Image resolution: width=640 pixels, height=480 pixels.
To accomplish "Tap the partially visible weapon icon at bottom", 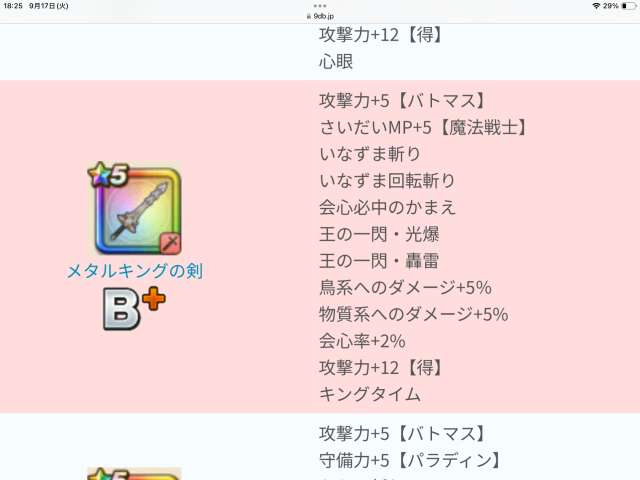I will pyautogui.click(x=134, y=473).
